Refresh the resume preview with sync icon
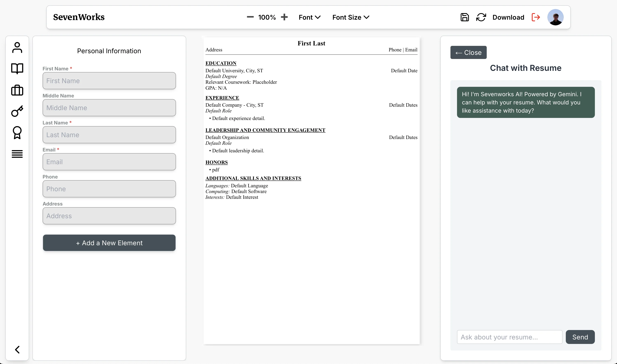The image size is (617, 364). point(481,17)
